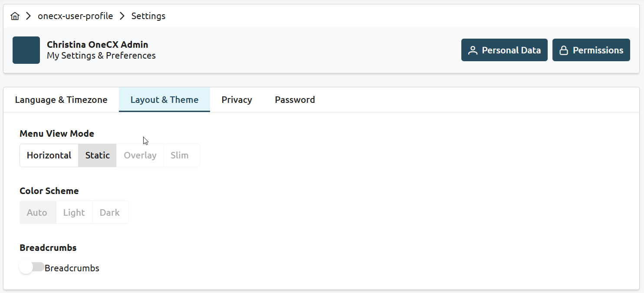The width and height of the screenshot is (644, 293).
Task: Click the lock icon on Permissions
Action: coord(564,50)
